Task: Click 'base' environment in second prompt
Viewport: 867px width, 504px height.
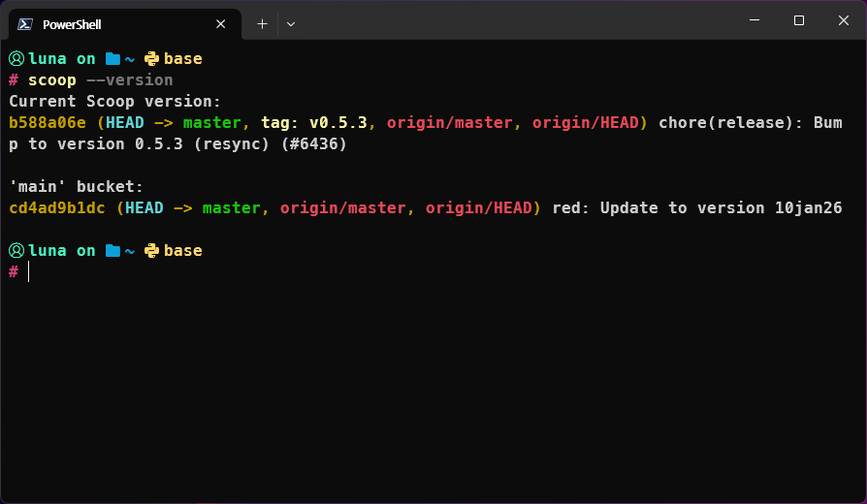Action: coord(183,251)
